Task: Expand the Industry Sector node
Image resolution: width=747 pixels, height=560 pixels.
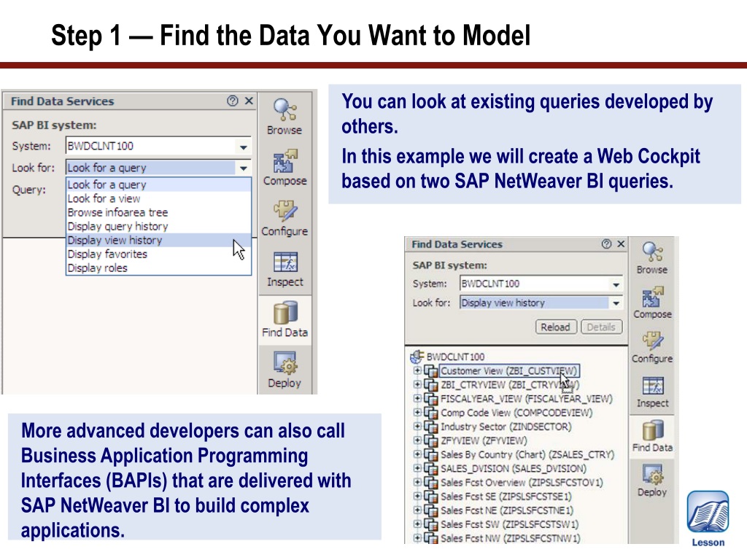Action: (x=417, y=426)
